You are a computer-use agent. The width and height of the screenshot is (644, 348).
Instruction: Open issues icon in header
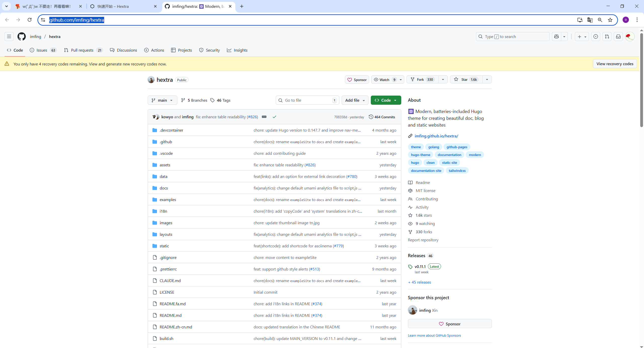click(x=595, y=36)
